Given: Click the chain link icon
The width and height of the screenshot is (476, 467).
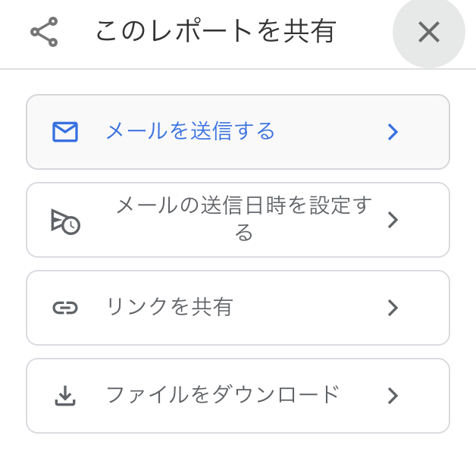Looking at the screenshot, I should click(65, 308).
